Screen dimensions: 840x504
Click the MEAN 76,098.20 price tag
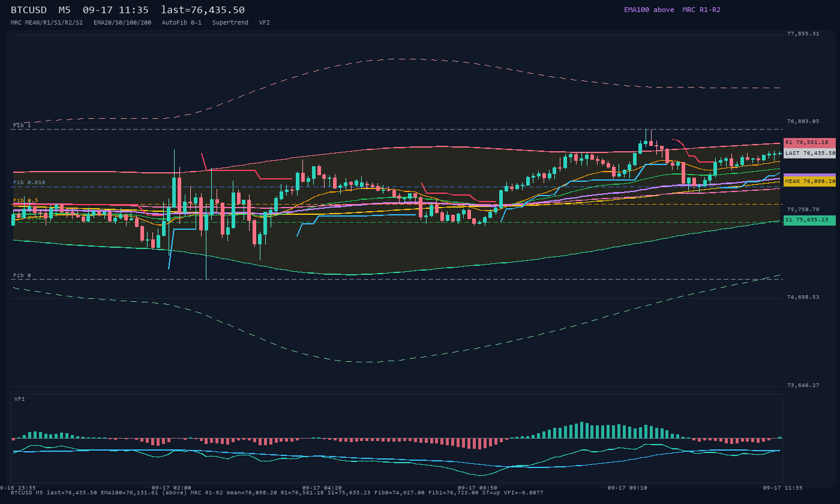click(809, 181)
